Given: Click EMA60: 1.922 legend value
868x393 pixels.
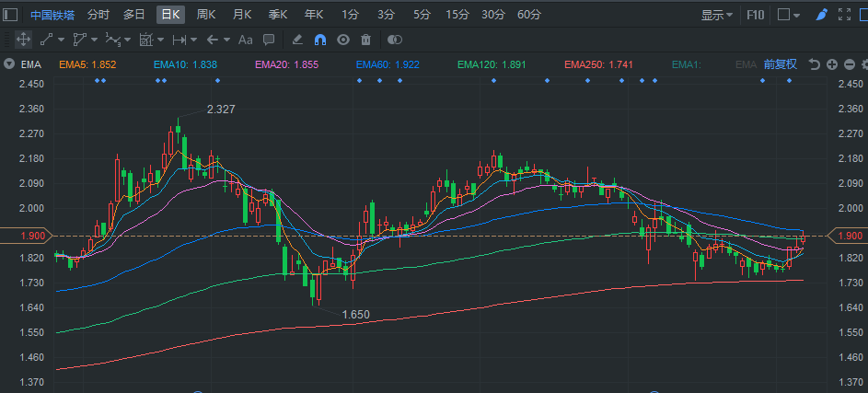Looking at the screenshot, I should pos(388,64).
